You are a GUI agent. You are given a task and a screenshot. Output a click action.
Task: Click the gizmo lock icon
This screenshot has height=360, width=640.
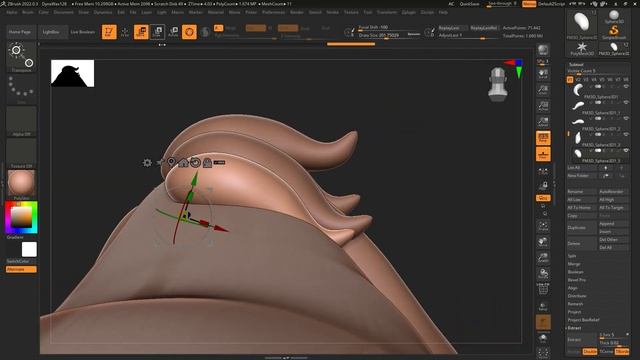[x=207, y=162]
